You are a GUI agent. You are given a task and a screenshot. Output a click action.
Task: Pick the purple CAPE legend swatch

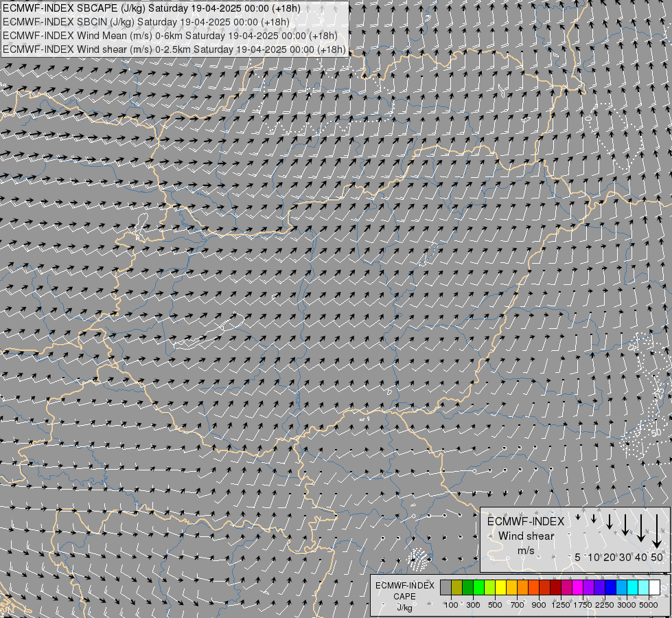point(589,587)
